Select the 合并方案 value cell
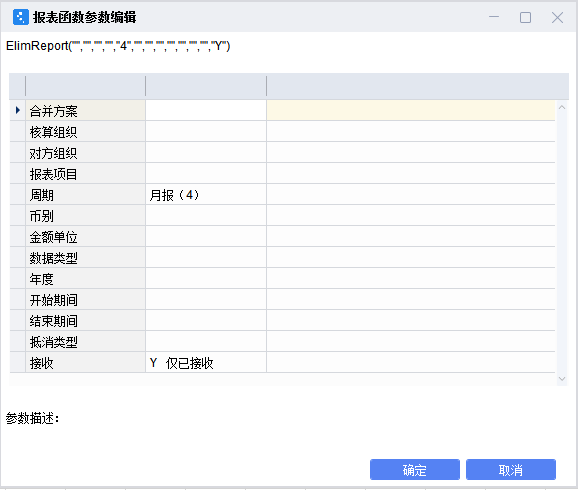 pos(206,110)
